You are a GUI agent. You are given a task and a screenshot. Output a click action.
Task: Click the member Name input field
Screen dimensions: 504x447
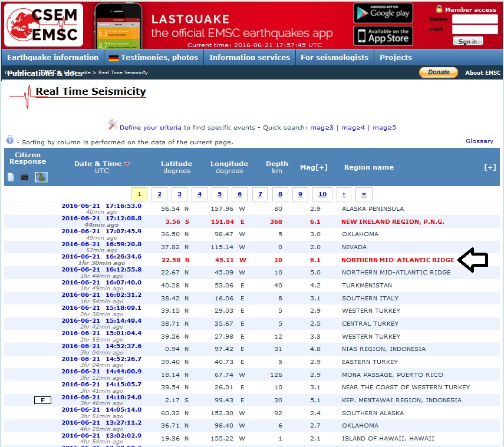click(x=475, y=19)
